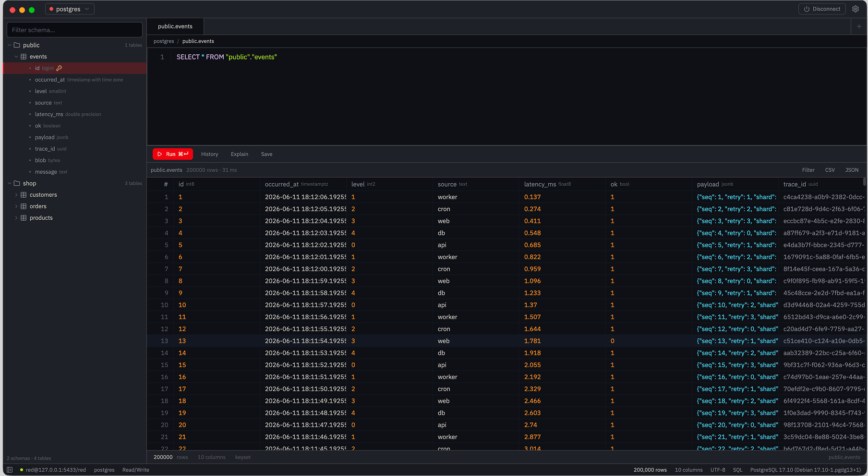
Task: Click the id int8 column header
Action: click(x=217, y=184)
